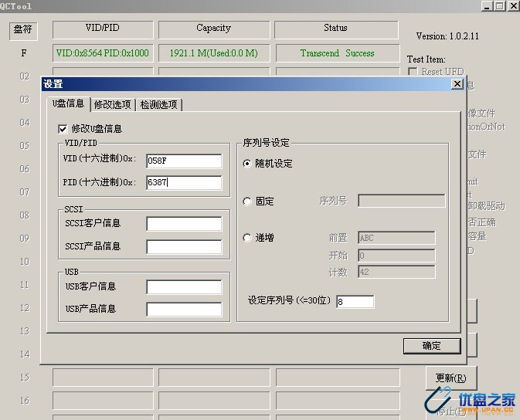Image resolution: width=520 pixels, height=420 pixels.
Task: Toggle the 修改U盘信息 checkbox
Action: tap(63, 129)
